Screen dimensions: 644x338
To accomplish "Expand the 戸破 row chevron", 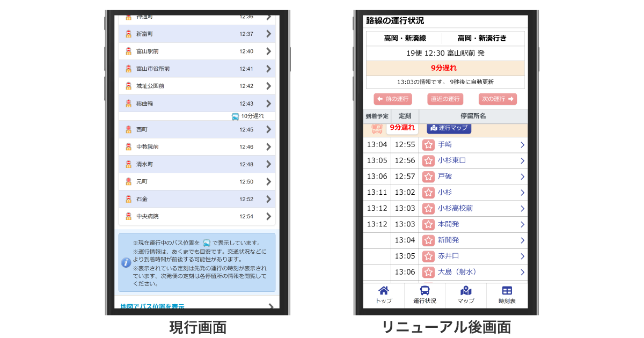I will tap(522, 177).
